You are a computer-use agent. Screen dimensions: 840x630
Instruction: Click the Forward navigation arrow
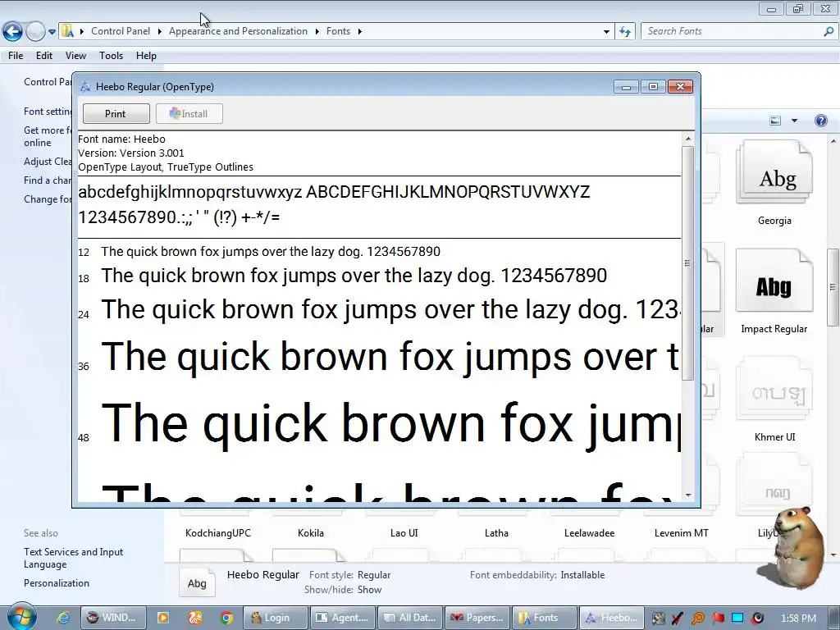click(x=35, y=32)
